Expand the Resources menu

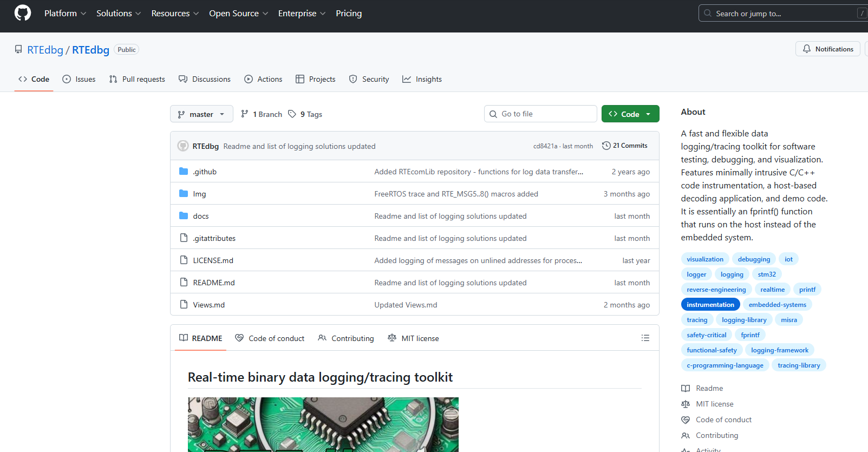coord(175,13)
